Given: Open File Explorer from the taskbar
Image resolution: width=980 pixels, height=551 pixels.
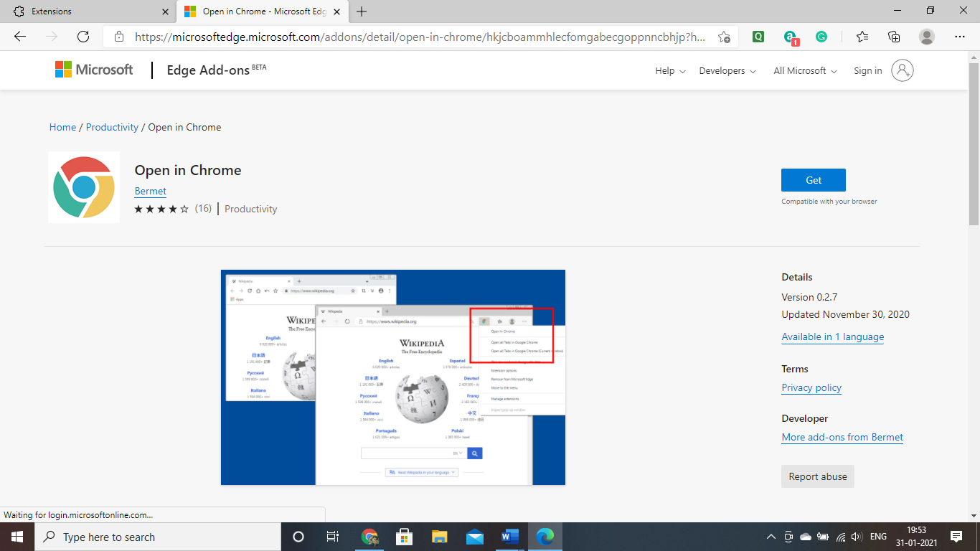Looking at the screenshot, I should (x=440, y=537).
